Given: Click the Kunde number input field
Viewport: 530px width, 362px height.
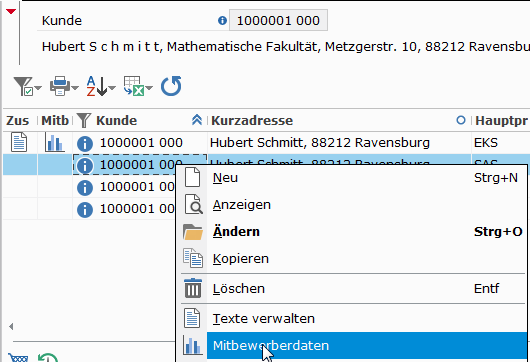Looking at the screenshot, I should coord(278,21).
